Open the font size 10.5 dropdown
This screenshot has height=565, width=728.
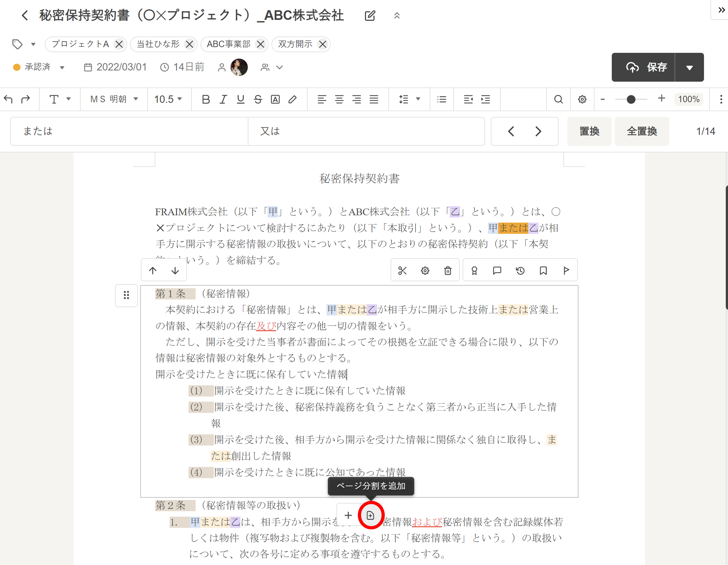[168, 99]
